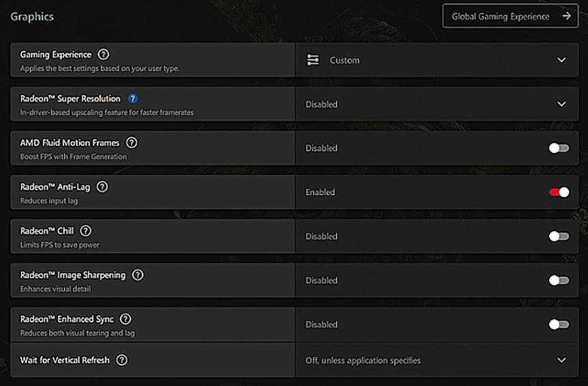The image size is (588, 386).
Task: Click help icon next to Gaming Experience
Action: (103, 55)
